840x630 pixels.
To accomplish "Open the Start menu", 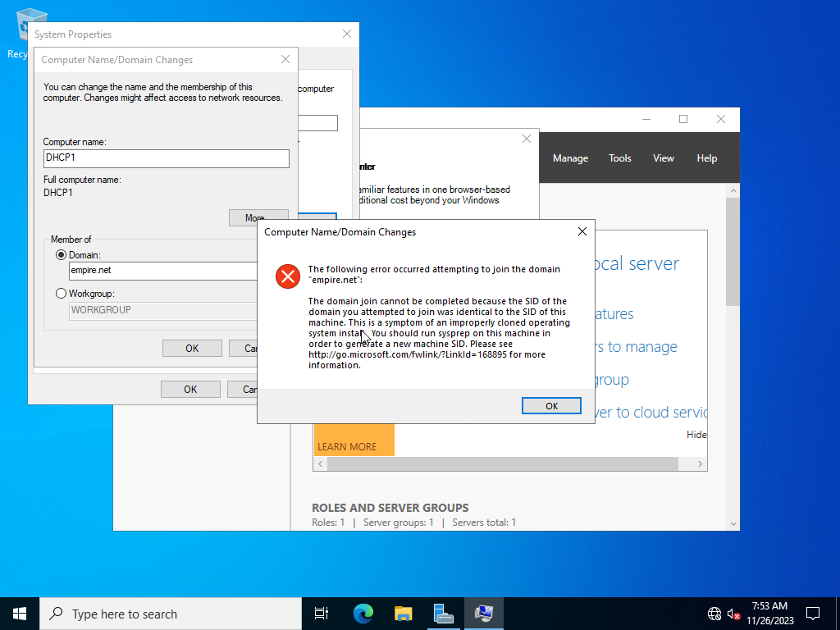I will point(19,613).
